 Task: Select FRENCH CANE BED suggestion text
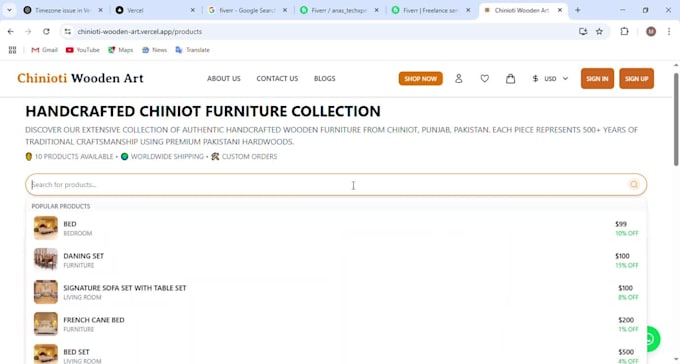(x=94, y=320)
